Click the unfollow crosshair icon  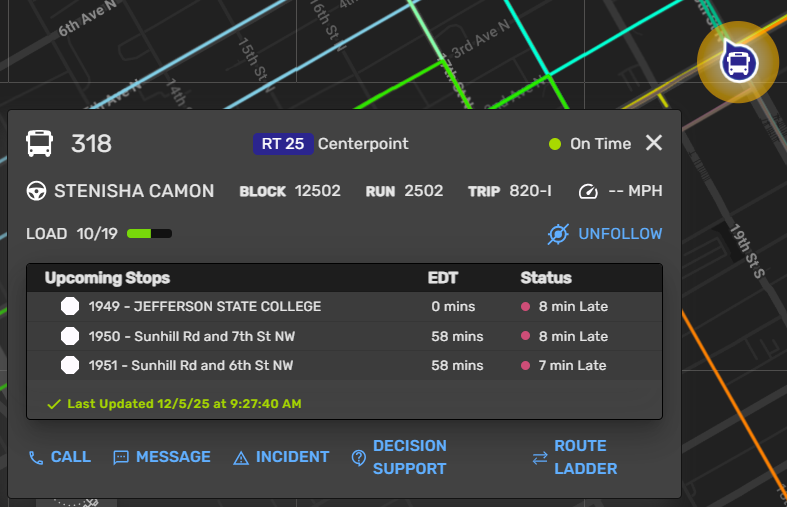click(x=558, y=234)
